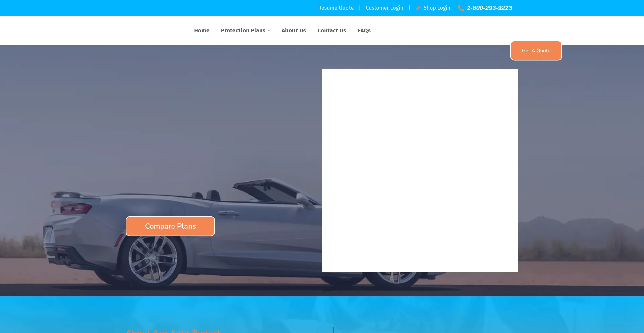Click the red tail light on the car

[x=76, y=208]
